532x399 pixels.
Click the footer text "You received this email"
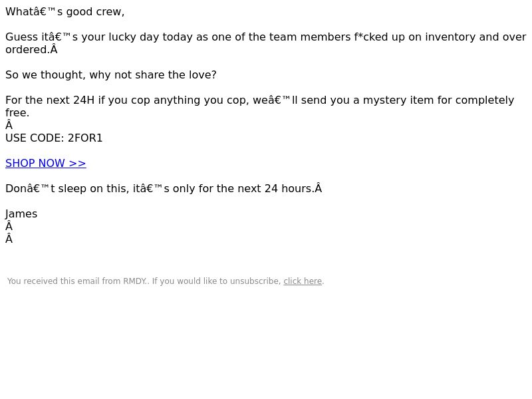coord(41,281)
